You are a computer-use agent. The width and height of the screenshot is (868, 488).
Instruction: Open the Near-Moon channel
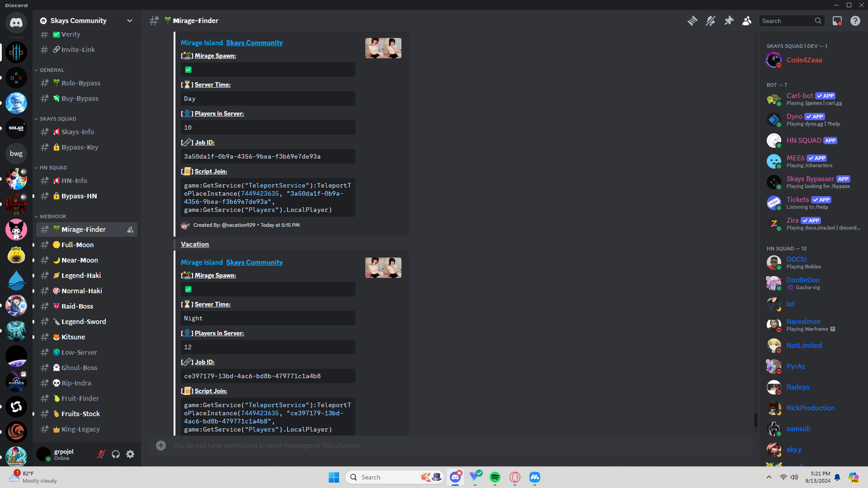point(87,260)
